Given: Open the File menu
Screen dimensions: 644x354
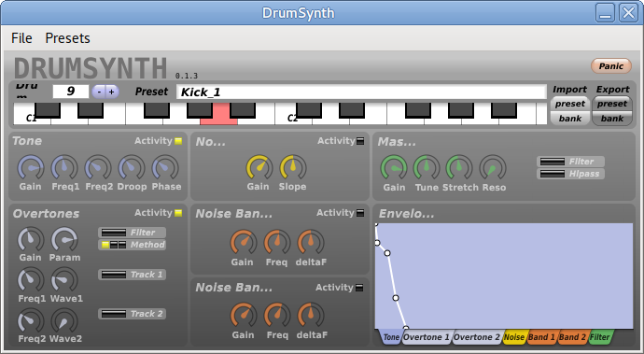Looking at the screenshot, I should pos(21,38).
